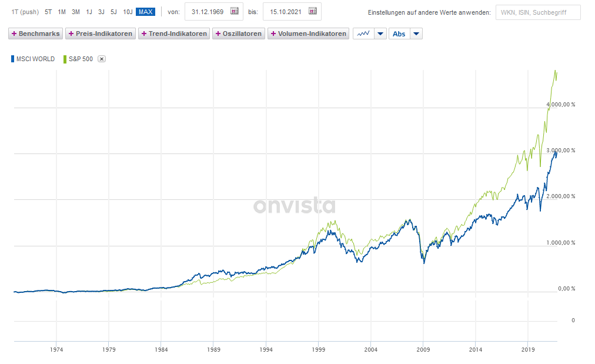Click the 2014 year label
Viewport: 595px width, 364px height.
(x=476, y=349)
